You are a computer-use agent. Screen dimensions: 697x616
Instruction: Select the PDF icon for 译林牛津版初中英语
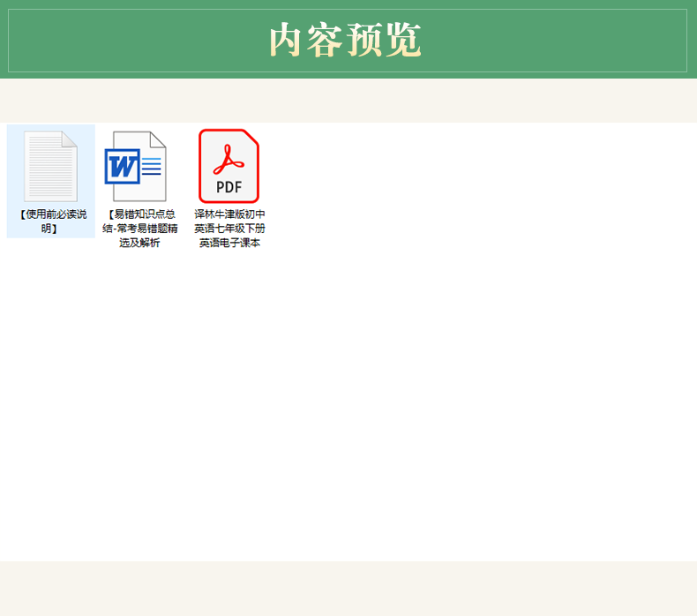(229, 166)
